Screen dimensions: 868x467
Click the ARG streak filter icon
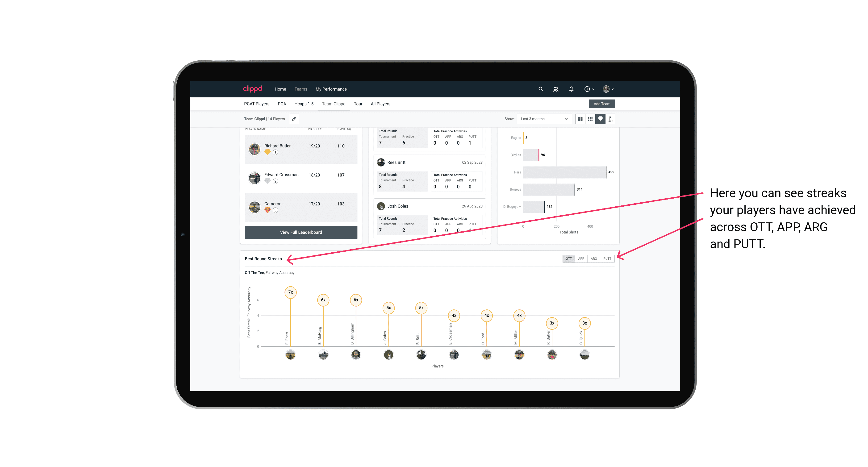tap(594, 258)
